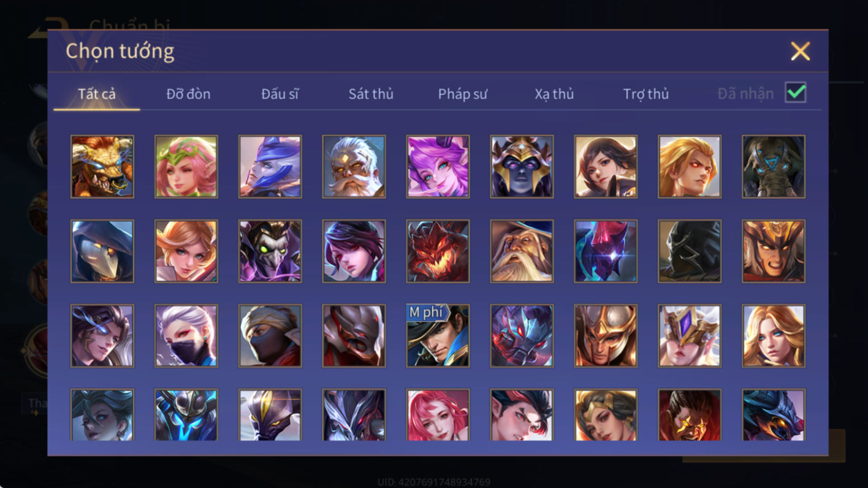Pick the masked ninja with white hair
The width and height of the screenshot is (868, 488).
coord(186,336)
